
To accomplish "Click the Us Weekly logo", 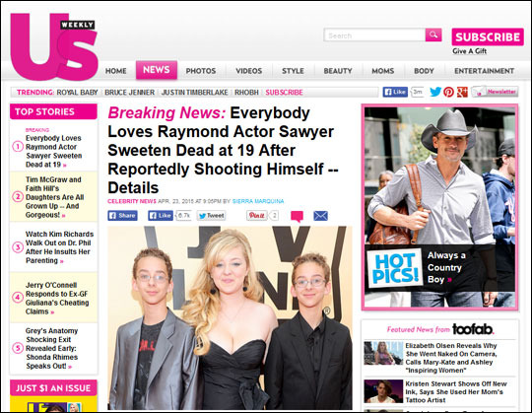I will [54, 47].
